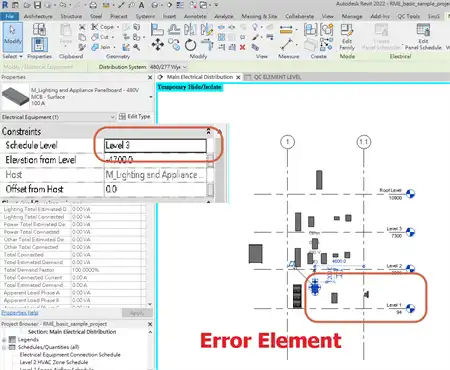Activate Mirror - Draw Axis tool

click(206, 30)
